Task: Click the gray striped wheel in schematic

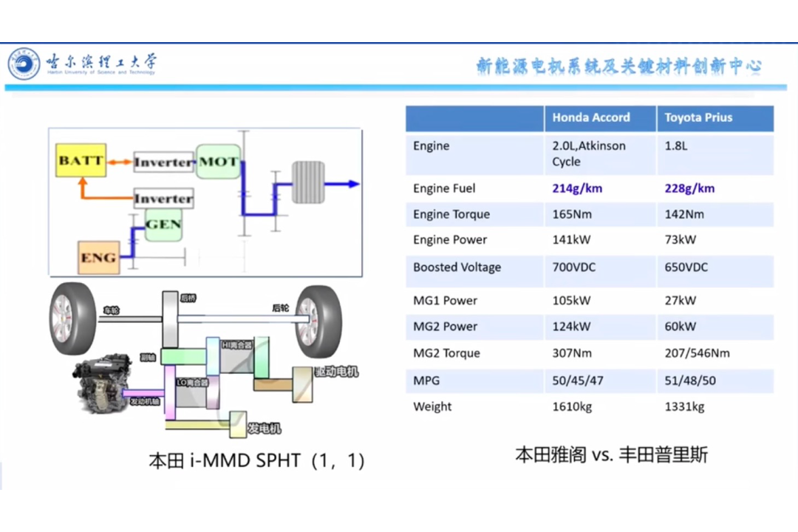Action: coord(308,183)
